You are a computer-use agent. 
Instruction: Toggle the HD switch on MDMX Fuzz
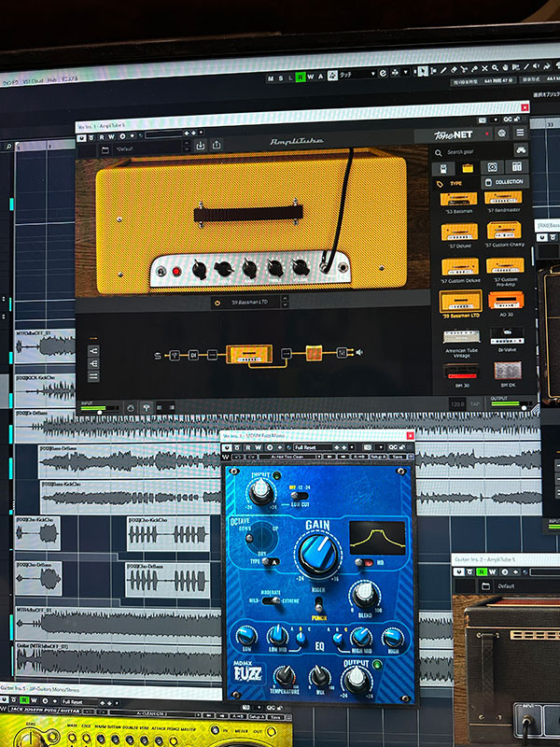(365, 563)
